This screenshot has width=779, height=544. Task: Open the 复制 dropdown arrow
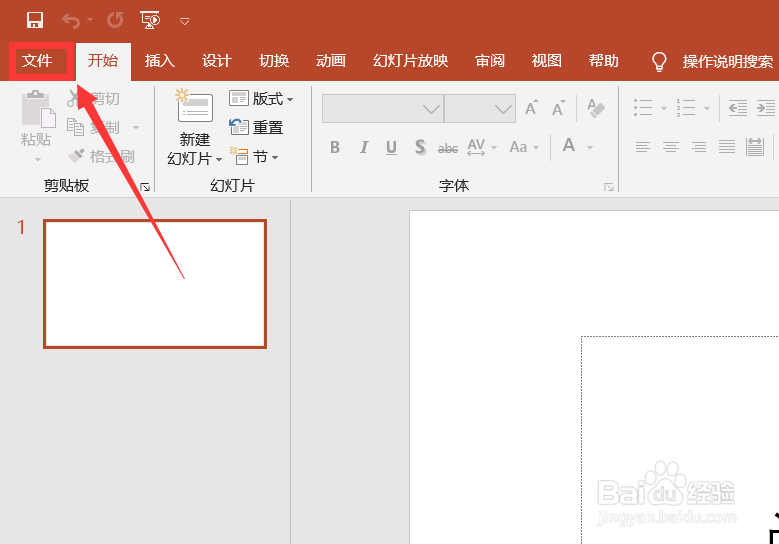(x=136, y=128)
